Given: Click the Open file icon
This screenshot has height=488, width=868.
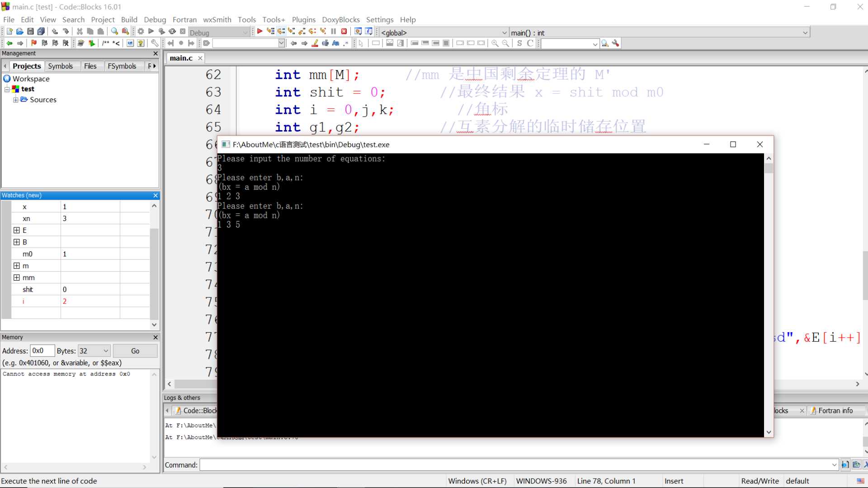Looking at the screenshot, I should (20, 31).
